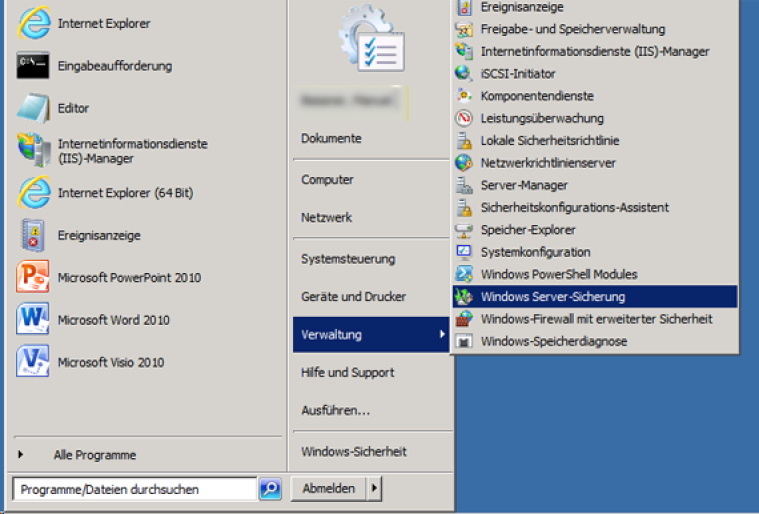Screen dimensions: 759x514
Task: Launch Microsoft PowerPoint 2010 icon
Action: (32, 277)
